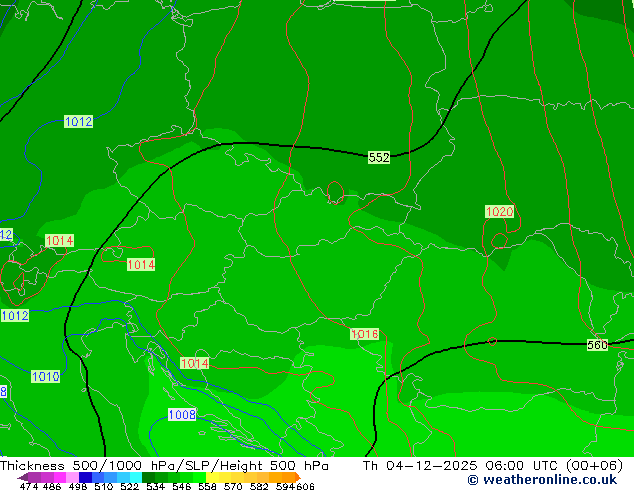Click the 474 legend value
The width and height of the screenshot is (634, 490).
coord(29,486)
